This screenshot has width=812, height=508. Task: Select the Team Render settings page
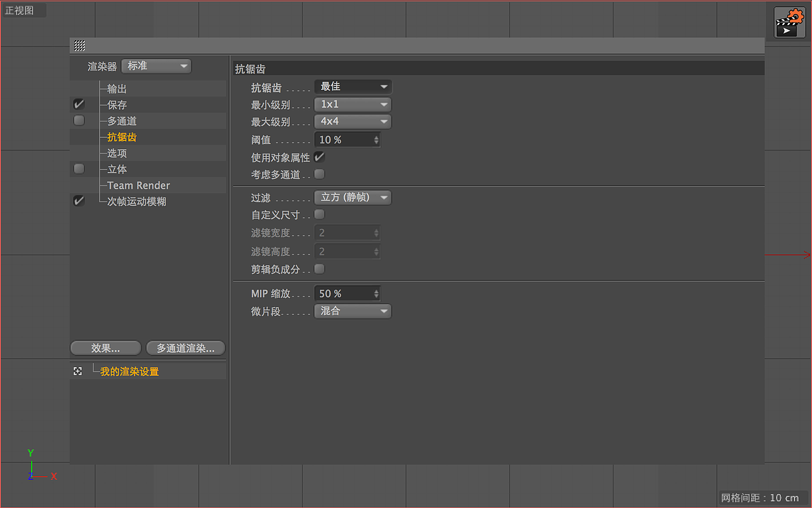(x=138, y=185)
